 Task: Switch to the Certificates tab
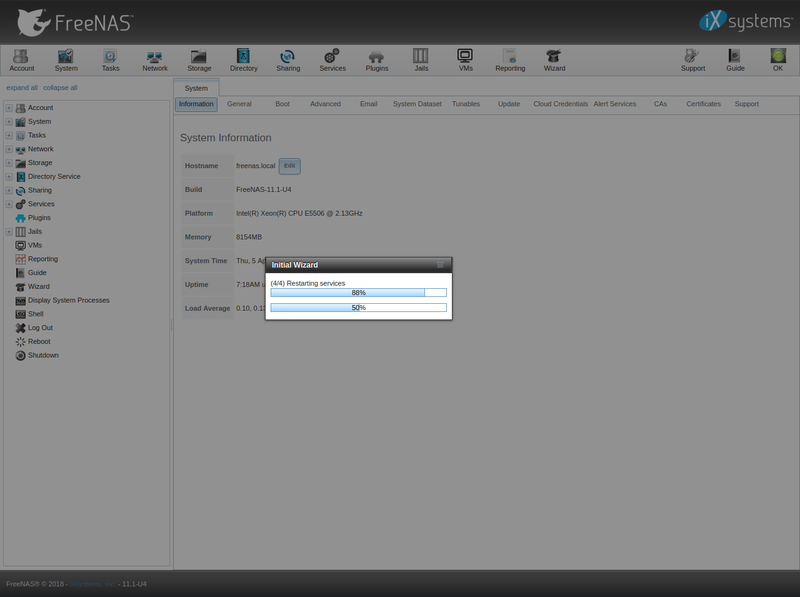click(x=703, y=104)
